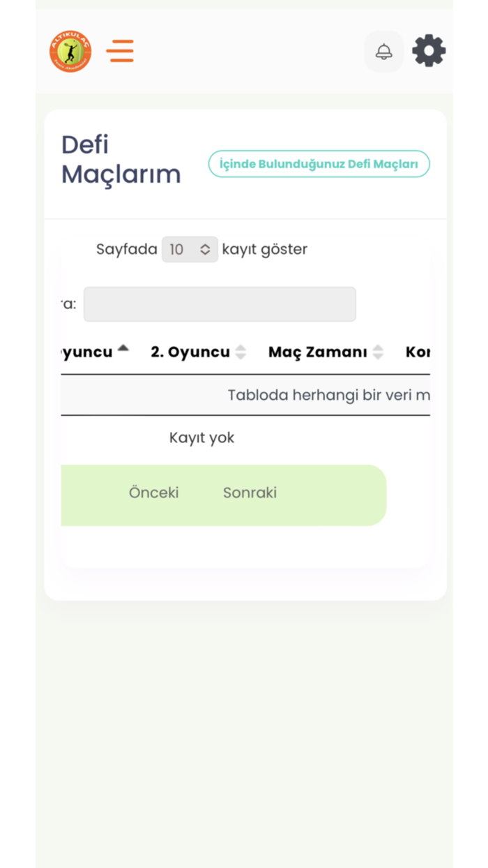Click Önceki to view previous page
This screenshot has height=868, width=488.
(x=153, y=493)
